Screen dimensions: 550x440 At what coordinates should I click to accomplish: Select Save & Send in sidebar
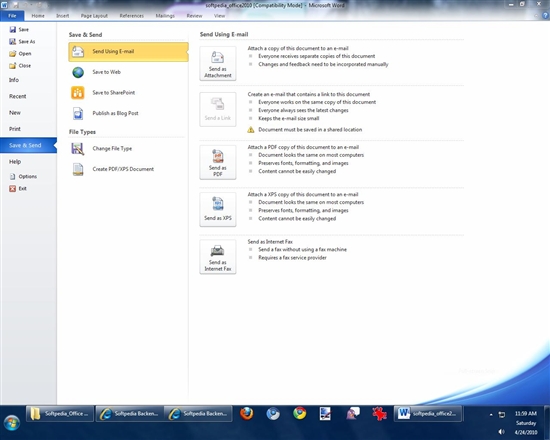pyautogui.click(x=28, y=145)
